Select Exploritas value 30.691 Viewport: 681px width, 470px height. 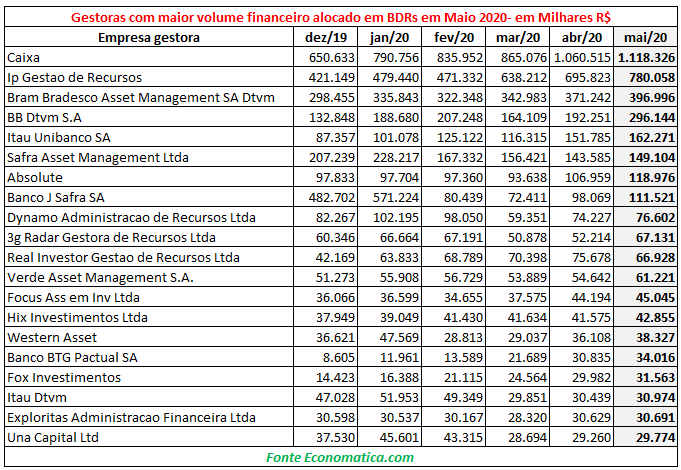pyautogui.click(x=655, y=417)
